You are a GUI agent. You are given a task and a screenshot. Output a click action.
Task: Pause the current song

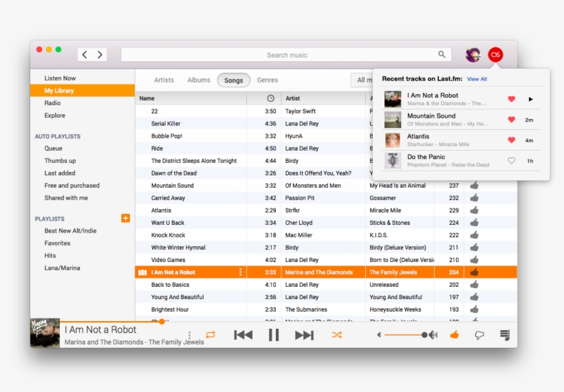pos(273,335)
